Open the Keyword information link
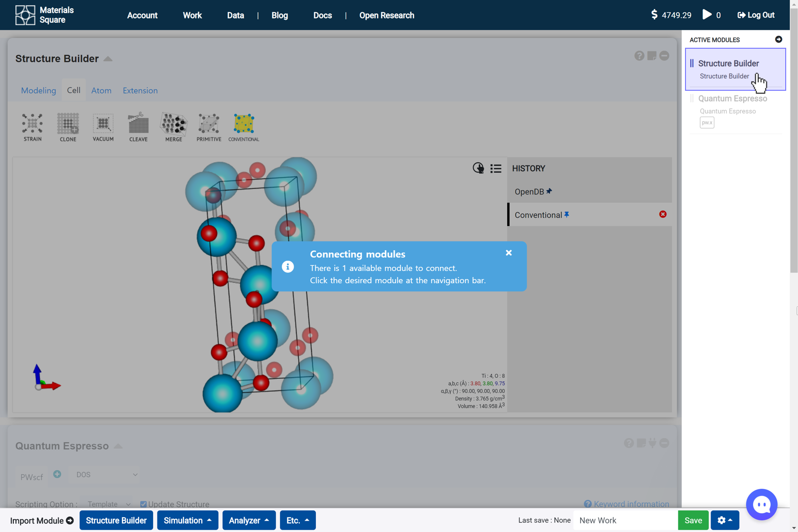The height and width of the screenshot is (532, 798). point(631,504)
